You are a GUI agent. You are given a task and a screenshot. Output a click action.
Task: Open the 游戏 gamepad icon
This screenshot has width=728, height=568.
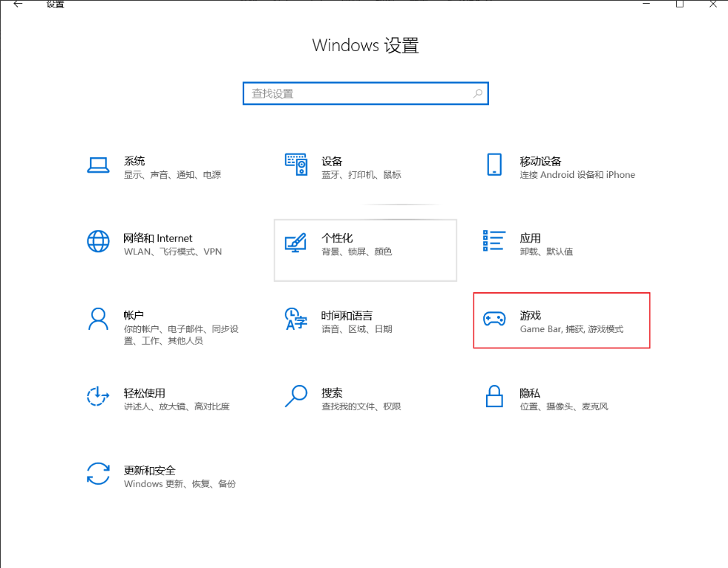tap(494, 319)
